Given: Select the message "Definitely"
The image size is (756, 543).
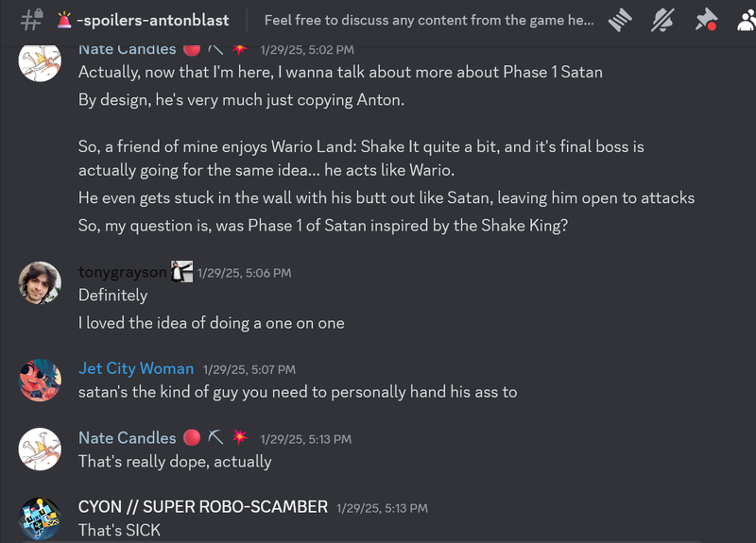Looking at the screenshot, I should click(x=112, y=295).
